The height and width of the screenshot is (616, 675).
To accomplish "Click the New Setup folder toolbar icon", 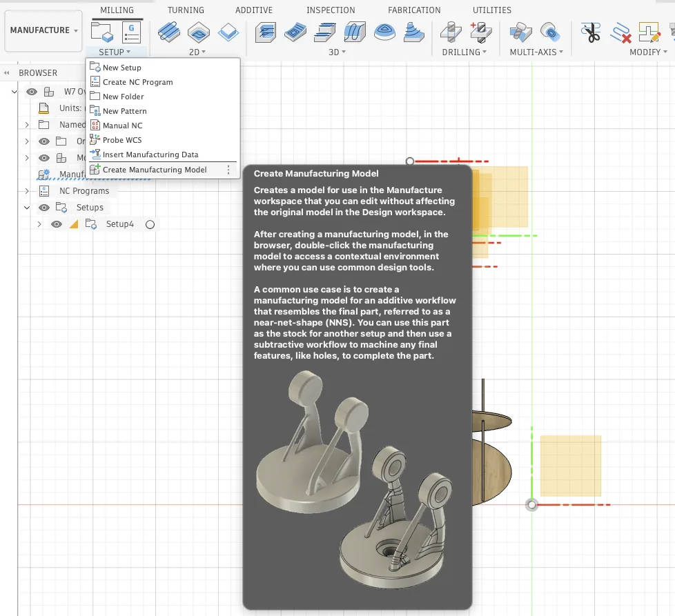I will click(x=101, y=32).
